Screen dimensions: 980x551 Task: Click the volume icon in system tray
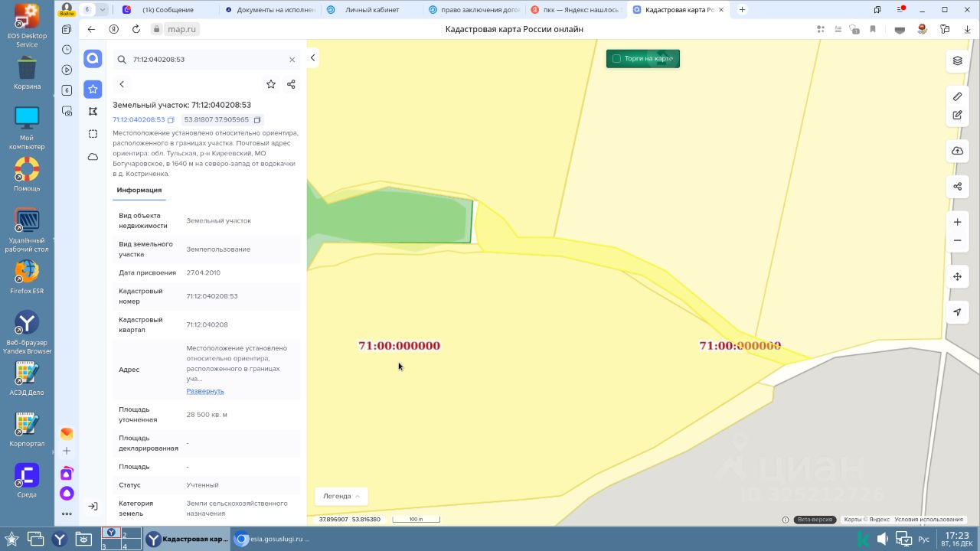[883, 539]
